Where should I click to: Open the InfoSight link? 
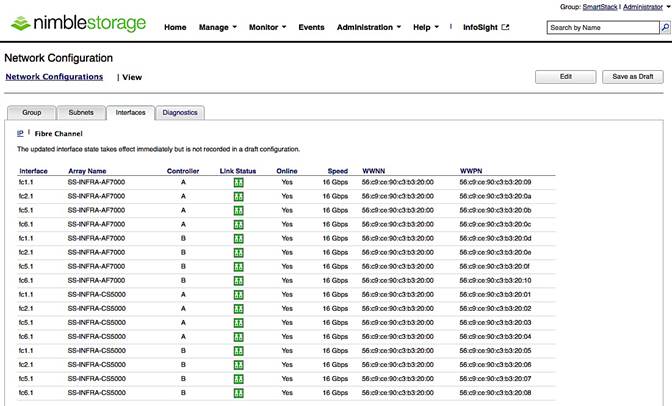coord(486,27)
